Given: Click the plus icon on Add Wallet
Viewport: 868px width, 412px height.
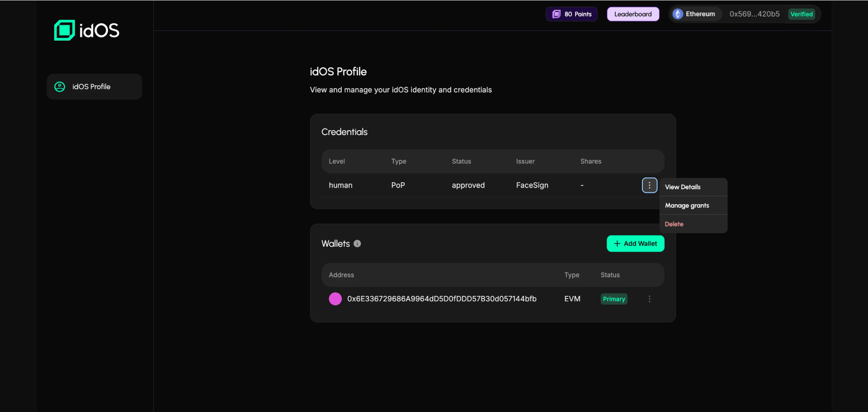Looking at the screenshot, I should point(617,244).
